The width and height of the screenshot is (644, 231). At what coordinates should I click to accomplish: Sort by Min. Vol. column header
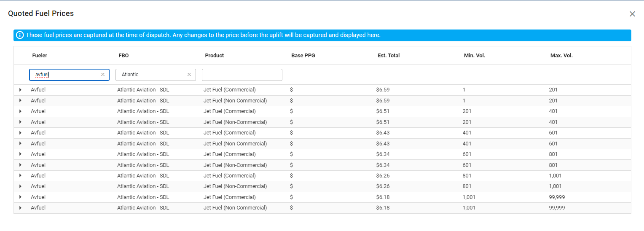coord(475,56)
